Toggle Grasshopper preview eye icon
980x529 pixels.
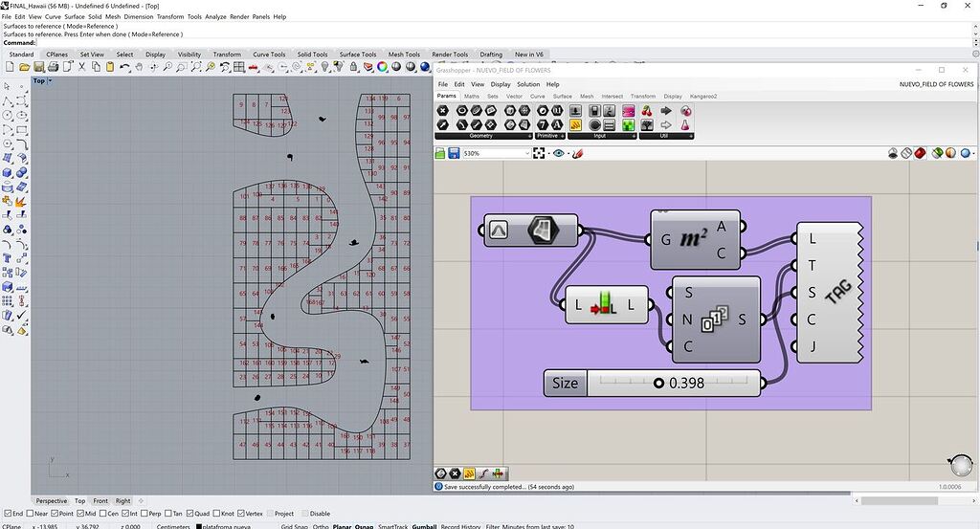559,153
